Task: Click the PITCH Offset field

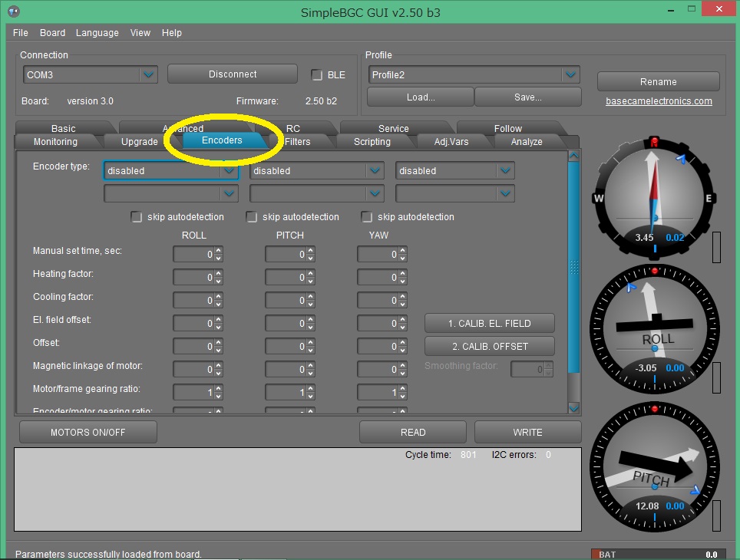Action: (x=289, y=347)
